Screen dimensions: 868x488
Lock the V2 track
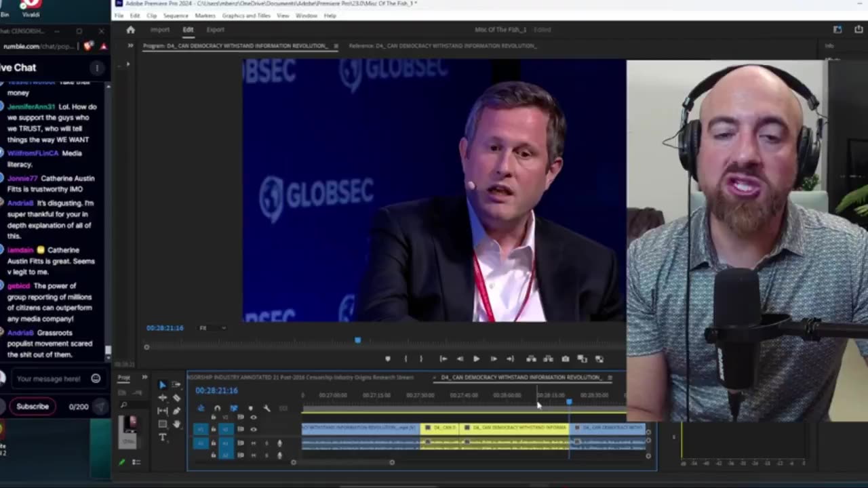click(214, 417)
